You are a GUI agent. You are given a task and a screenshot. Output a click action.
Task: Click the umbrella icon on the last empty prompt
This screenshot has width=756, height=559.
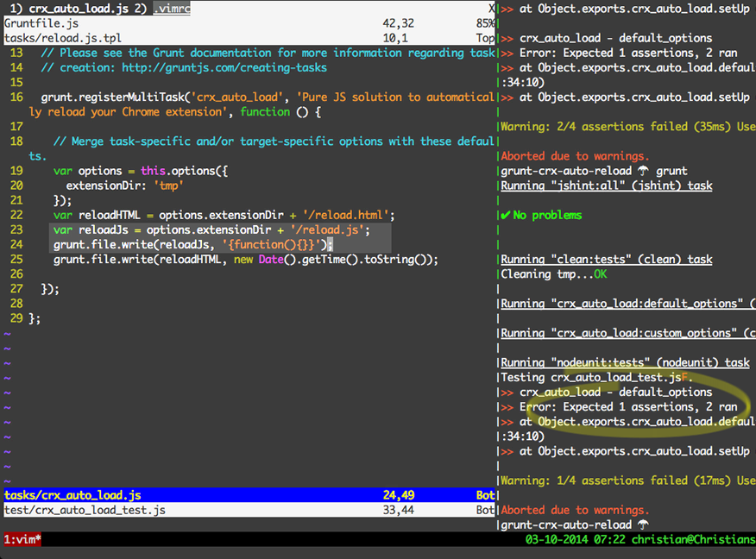tap(643, 524)
